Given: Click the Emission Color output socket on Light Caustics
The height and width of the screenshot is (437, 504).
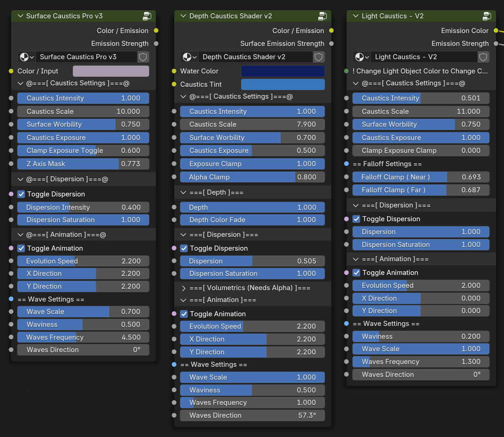Looking at the screenshot, I should pos(495,31).
